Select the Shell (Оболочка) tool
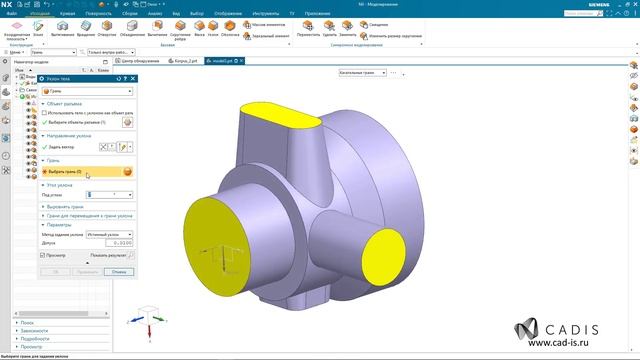Viewport: 640px width, 360px height. (x=230, y=28)
